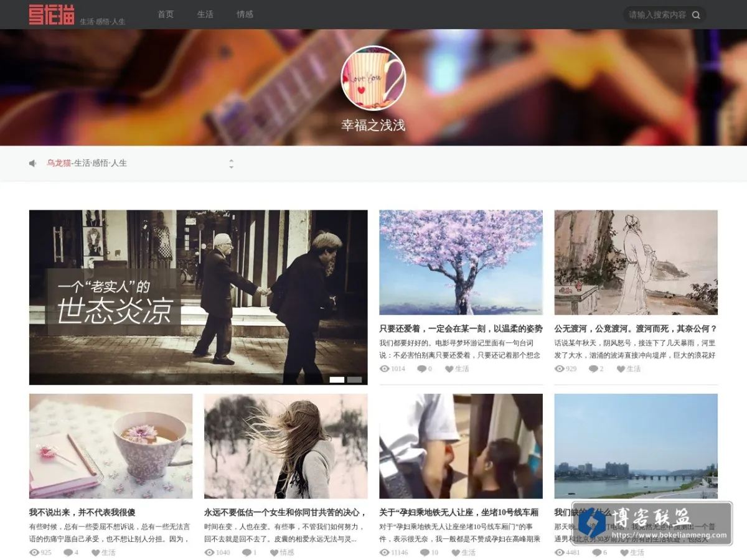Viewport: 747px width, 560px height.
Task: Click excerpt starting 我们都要好好的
Action: (x=461, y=349)
